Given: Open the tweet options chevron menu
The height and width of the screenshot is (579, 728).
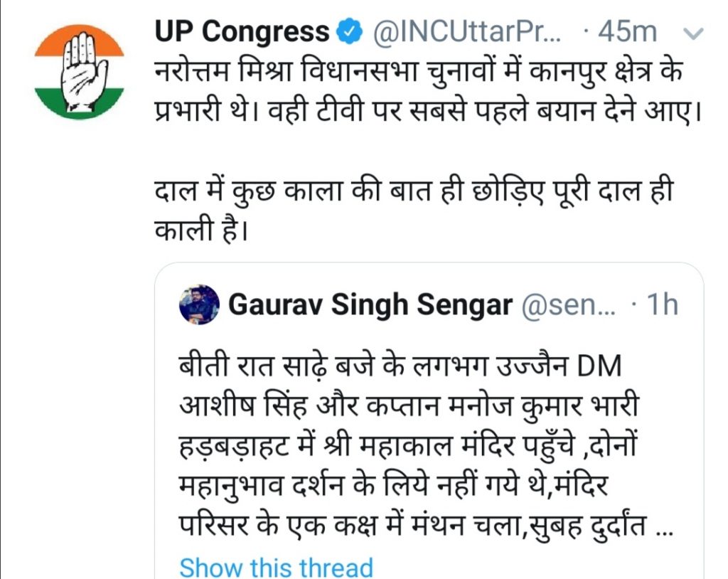Looking at the screenshot, I should pyautogui.click(x=693, y=33).
